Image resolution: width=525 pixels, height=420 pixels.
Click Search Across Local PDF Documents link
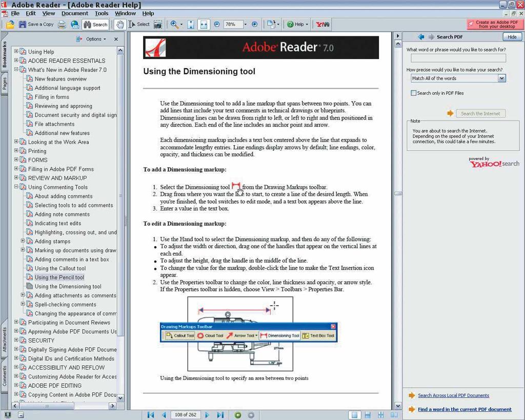pos(453,395)
